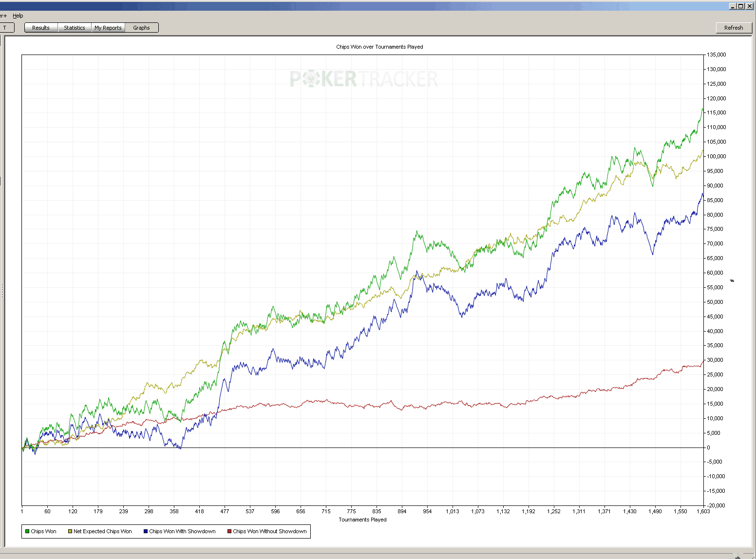This screenshot has width=756, height=559.
Task: Click the '120' x-axis value
Action: (x=73, y=511)
